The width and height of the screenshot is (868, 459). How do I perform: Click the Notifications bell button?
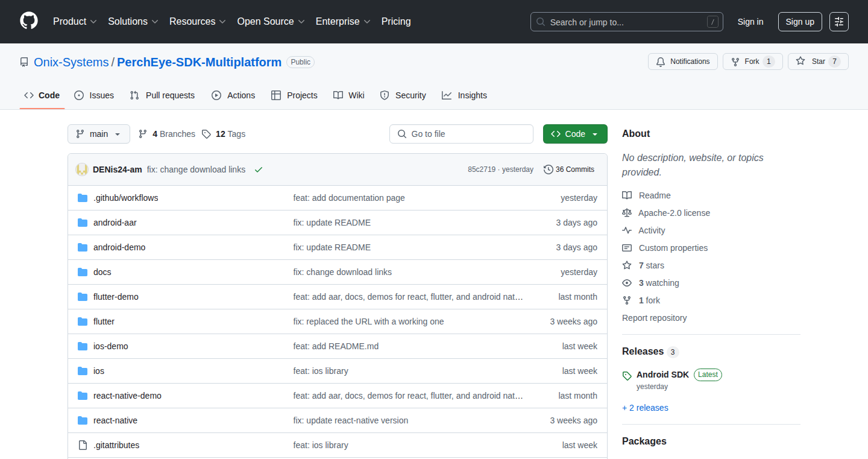(683, 62)
